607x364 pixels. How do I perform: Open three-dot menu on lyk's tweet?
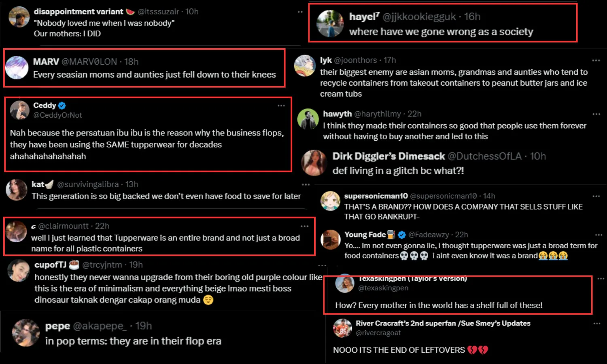tap(596, 60)
